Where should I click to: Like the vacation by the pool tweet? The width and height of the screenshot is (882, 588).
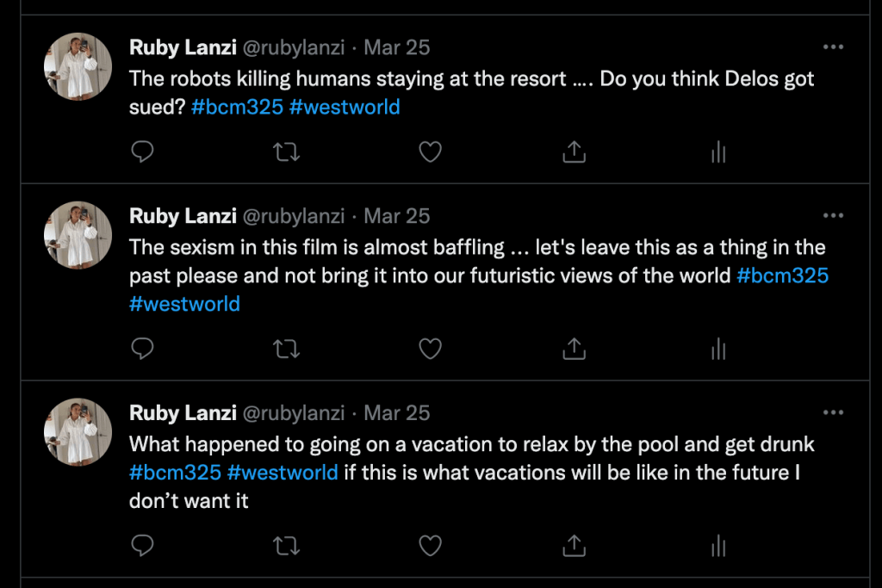[x=430, y=545]
